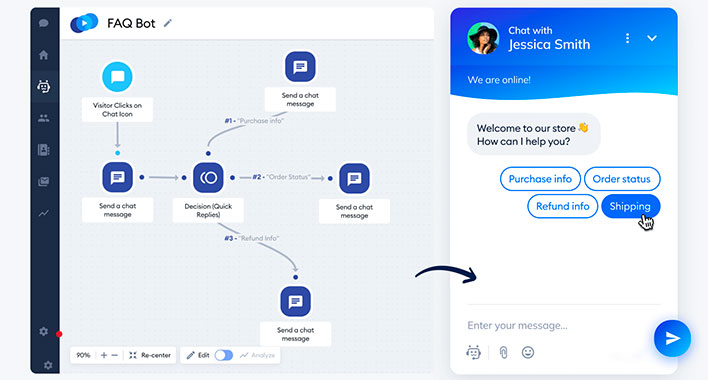This screenshot has width=708, height=380.
Task: Click the Welcome to our store message bubble
Action: (533, 134)
